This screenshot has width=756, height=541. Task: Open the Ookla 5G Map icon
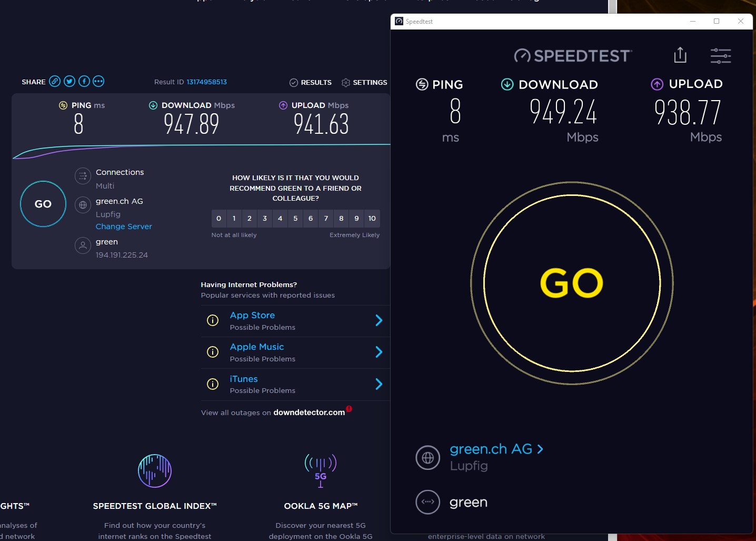point(321,470)
